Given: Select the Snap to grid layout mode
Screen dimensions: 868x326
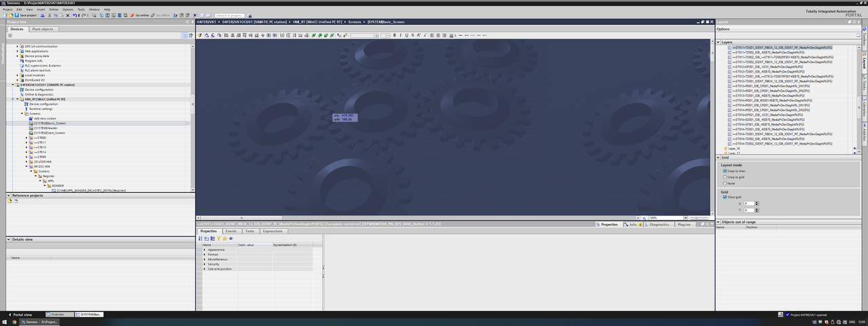Looking at the screenshot, I should coord(724,177).
